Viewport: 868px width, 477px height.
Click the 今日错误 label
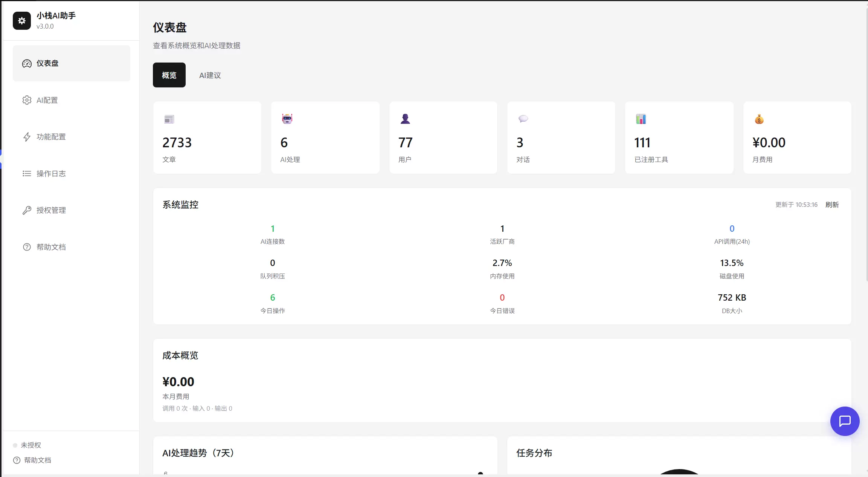[502, 311]
